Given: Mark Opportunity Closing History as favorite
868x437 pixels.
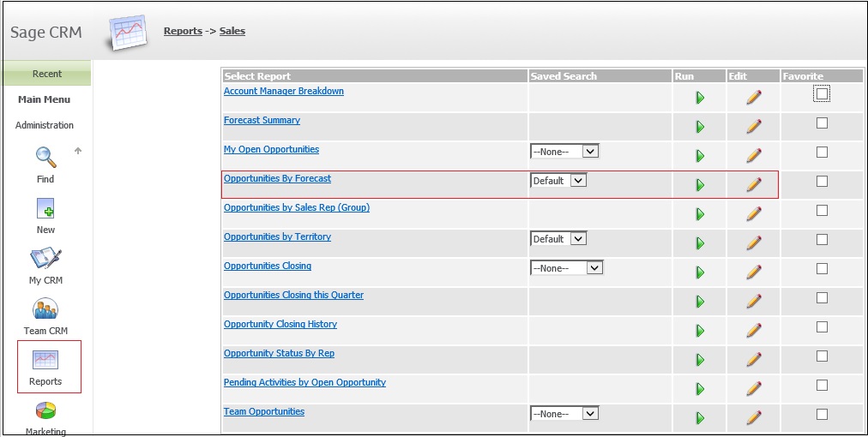Looking at the screenshot, I should 822,327.
